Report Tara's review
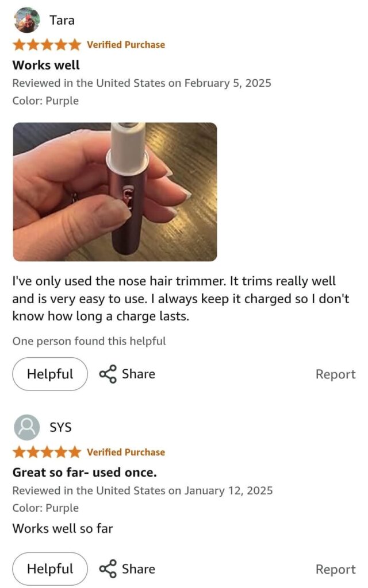368x588 pixels. pyautogui.click(x=335, y=374)
